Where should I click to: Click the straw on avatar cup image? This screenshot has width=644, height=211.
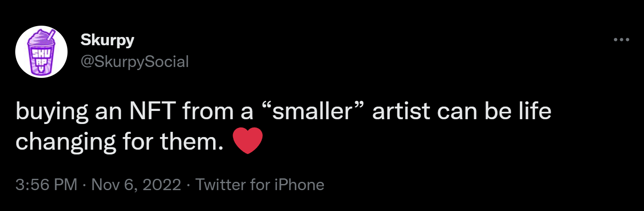click(51, 35)
